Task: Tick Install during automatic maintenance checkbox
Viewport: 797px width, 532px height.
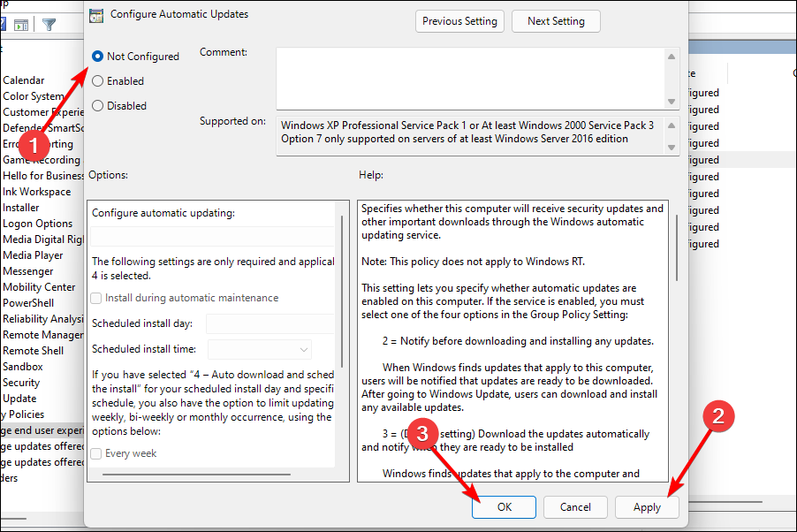Action: [x=96, y=298]
